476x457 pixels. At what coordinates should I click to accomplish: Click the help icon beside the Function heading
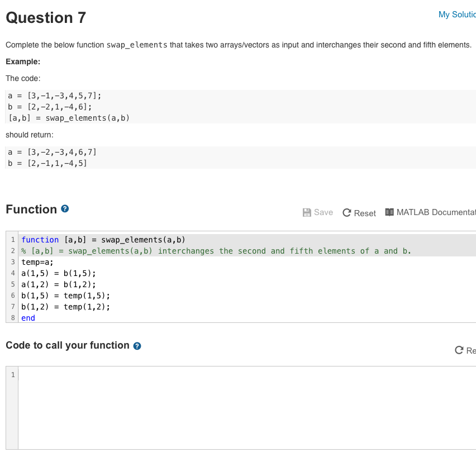pos(65,209)
